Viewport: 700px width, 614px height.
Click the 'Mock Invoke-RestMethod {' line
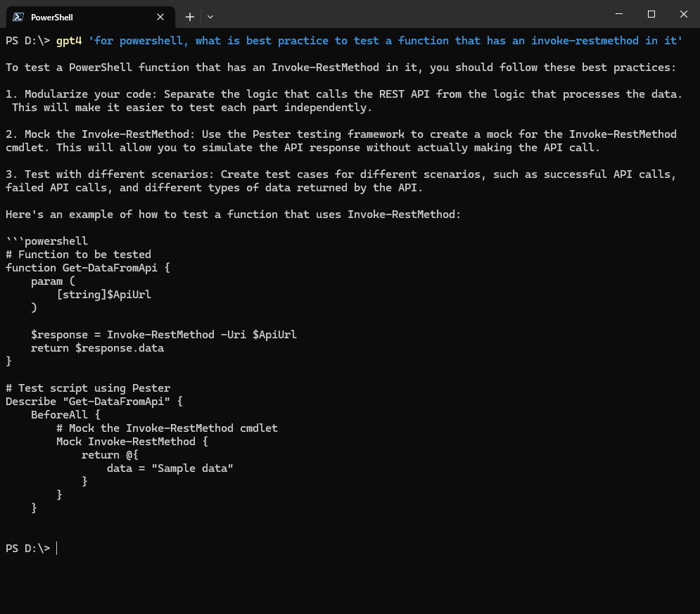[132, 442]
